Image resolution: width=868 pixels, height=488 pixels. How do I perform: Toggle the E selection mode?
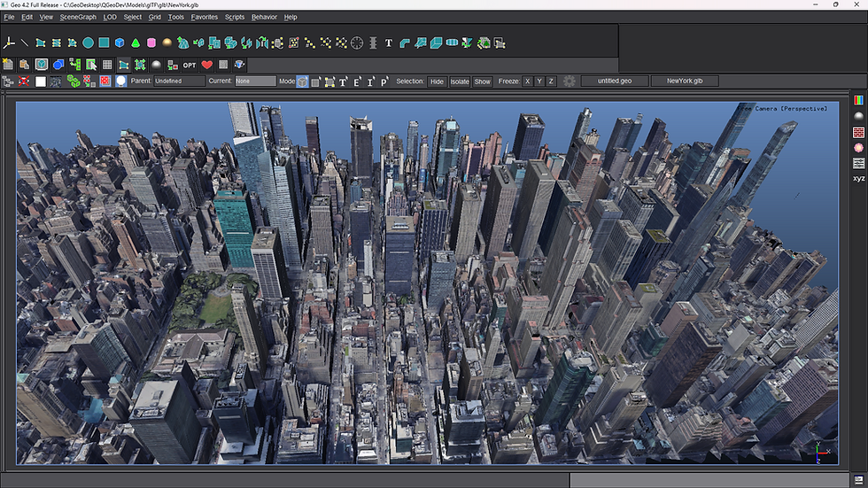[x=356, y=81]
